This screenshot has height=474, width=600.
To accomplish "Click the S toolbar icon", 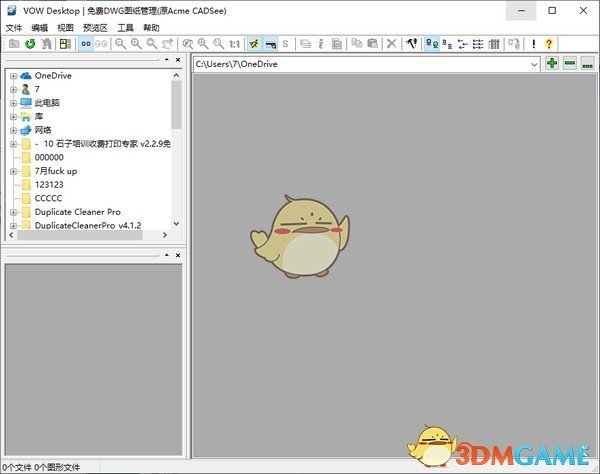I will 285,44.
